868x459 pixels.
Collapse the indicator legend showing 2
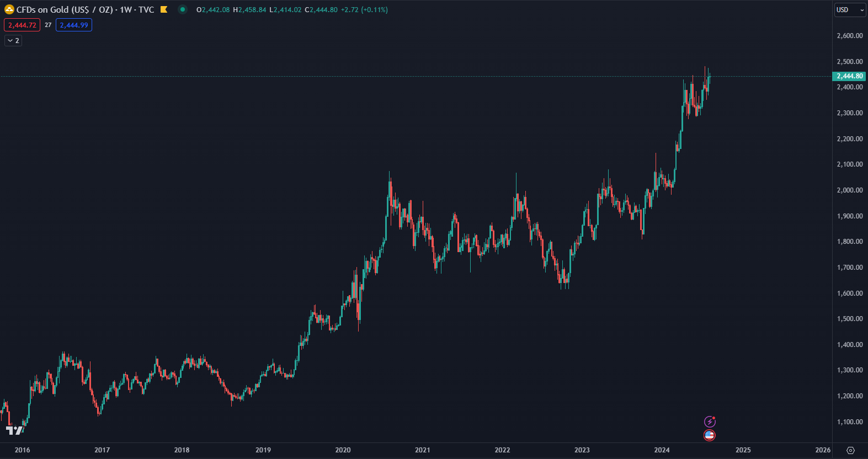pyautogui.click(x=13, y=40)
